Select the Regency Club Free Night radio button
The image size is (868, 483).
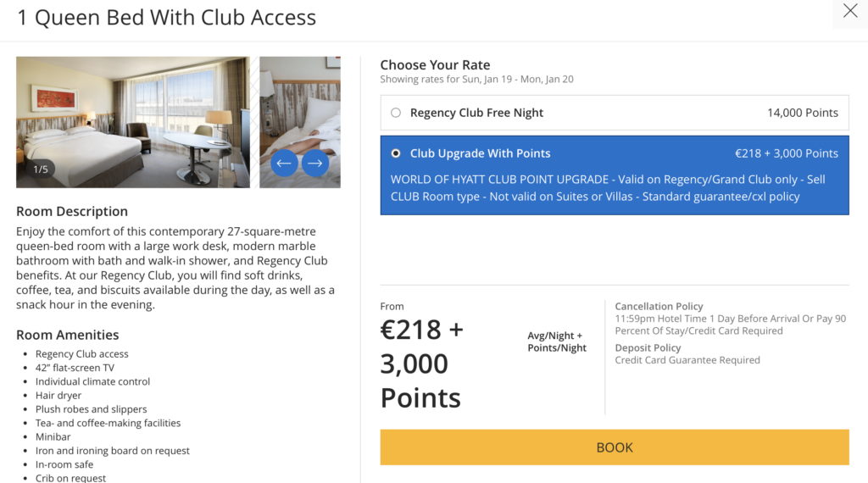(x=396, y=113)
